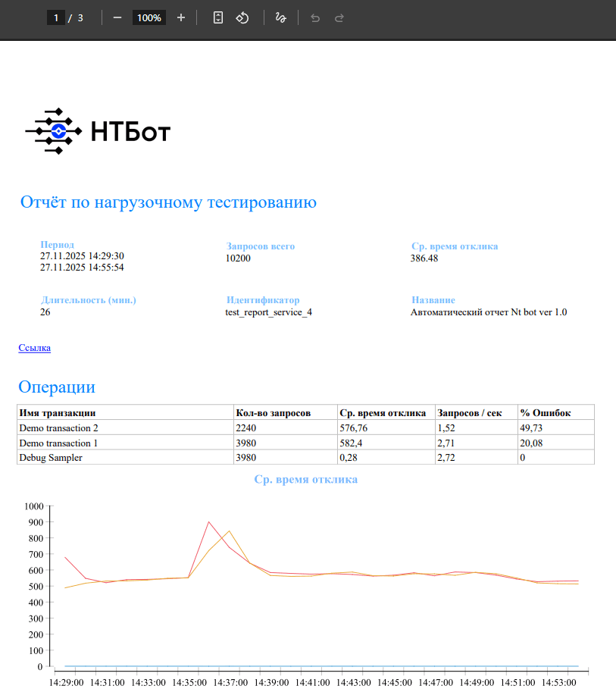The image size is (616, 692).
Task: Rotate the document with the rotate icon
Action: tap(242, 17)
